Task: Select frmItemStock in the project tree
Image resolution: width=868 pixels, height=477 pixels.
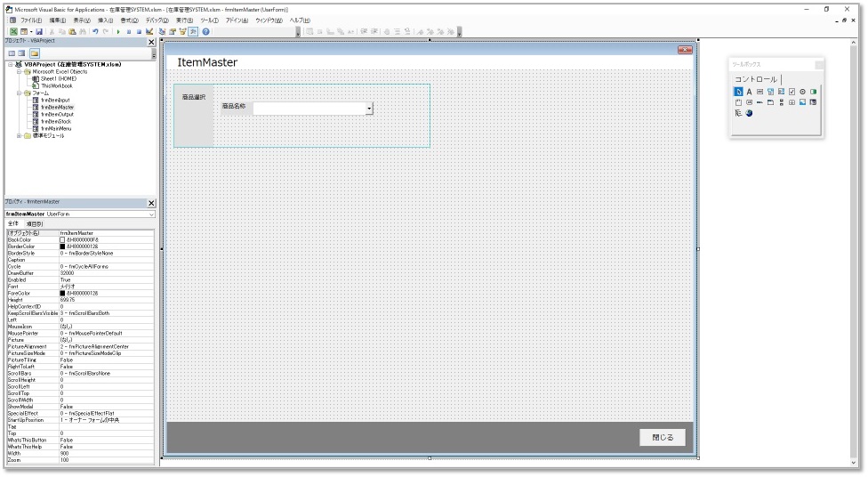Action: pyautogui.click(x=56, y=121)
